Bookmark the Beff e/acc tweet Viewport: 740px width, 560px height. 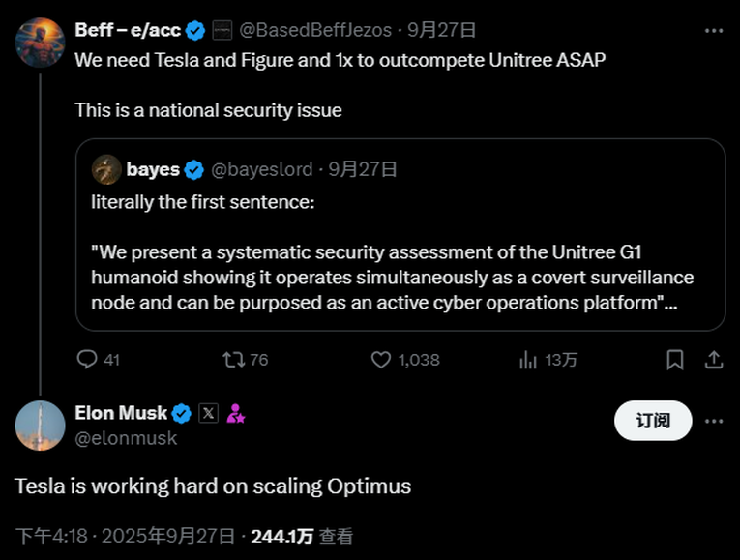[675, 360]
